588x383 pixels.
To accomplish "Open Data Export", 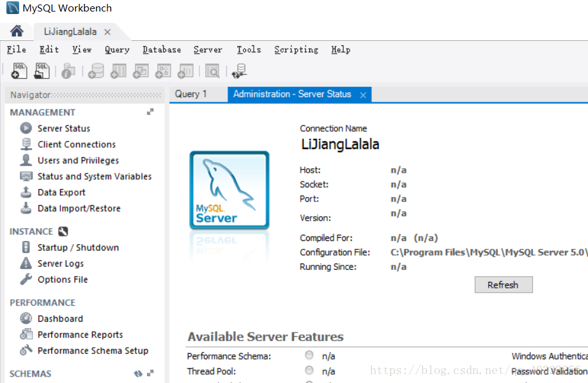I will coord(61,192).
